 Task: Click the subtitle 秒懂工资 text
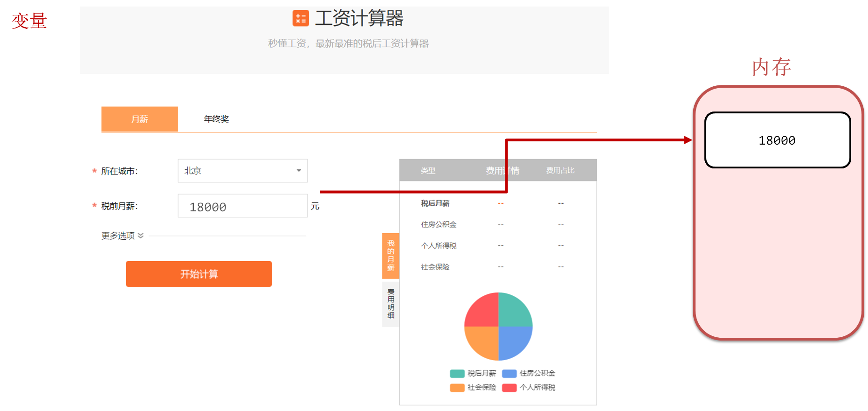[x=348, y=43]
